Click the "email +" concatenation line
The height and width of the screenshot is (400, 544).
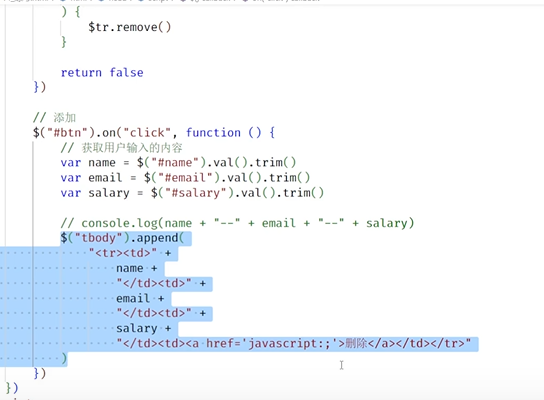(x=140, y=298)
